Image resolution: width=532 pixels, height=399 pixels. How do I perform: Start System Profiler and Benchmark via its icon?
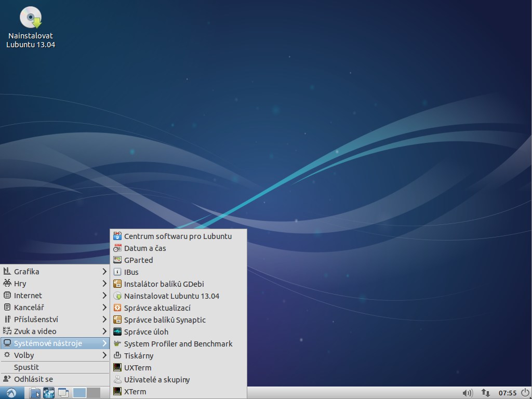click(117, 344)
